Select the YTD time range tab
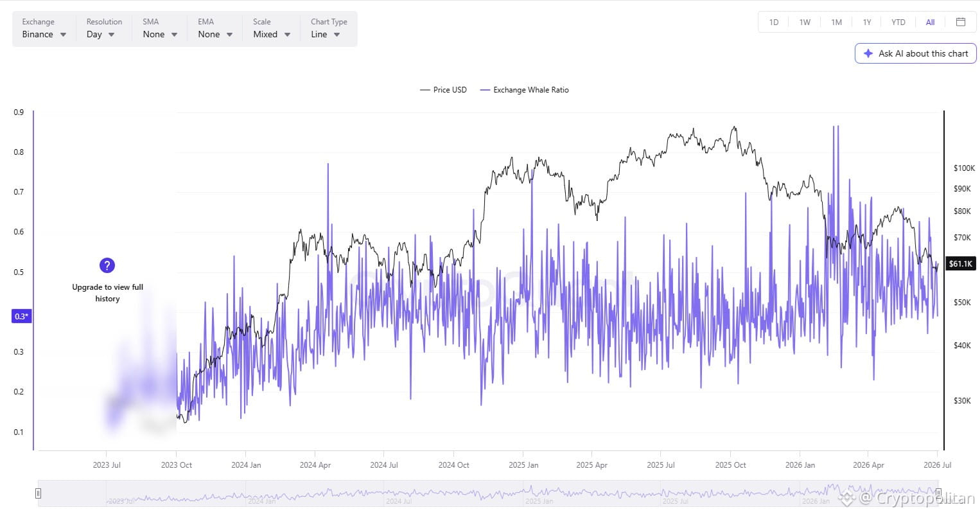The width and height of the screenshot is (980, 514). pyautogui.click(x=898, y=22)
